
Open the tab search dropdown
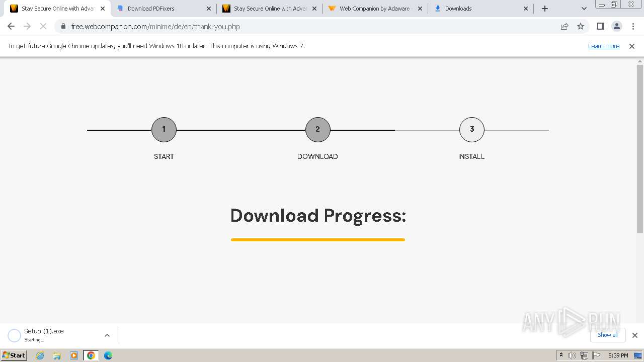click(584, 9)
